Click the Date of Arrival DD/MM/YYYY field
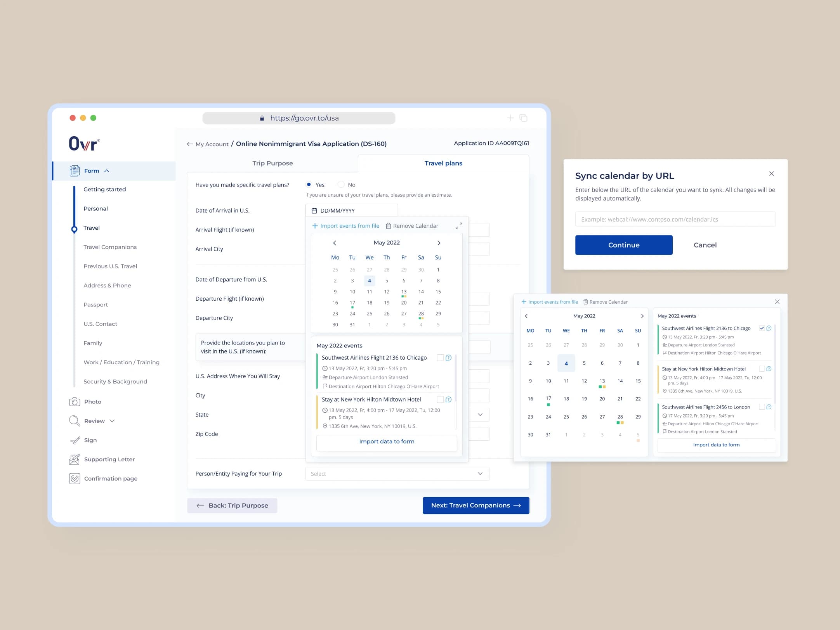 (352, 211)
